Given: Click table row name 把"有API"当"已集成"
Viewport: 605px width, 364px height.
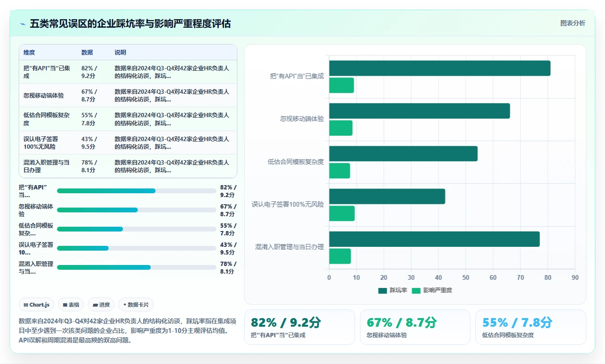Looking at the screenshot, I should click(x=47, y=72).
